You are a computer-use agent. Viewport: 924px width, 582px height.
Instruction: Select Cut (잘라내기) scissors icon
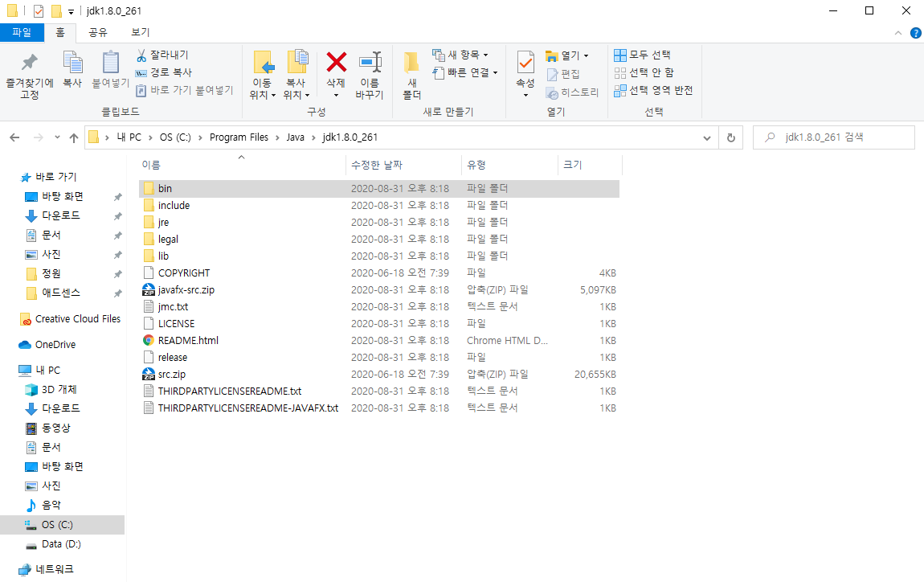point(141,55)
